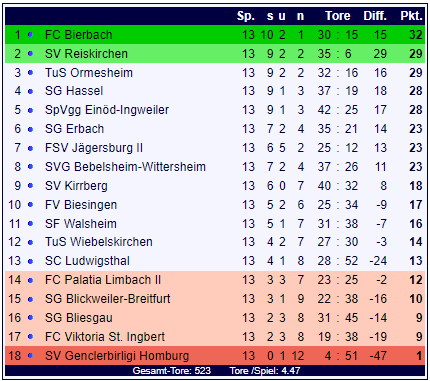This screenshot has width=430, height=381.
Task: Click the Pkt. column header
Action: click(x=411, y=16)
